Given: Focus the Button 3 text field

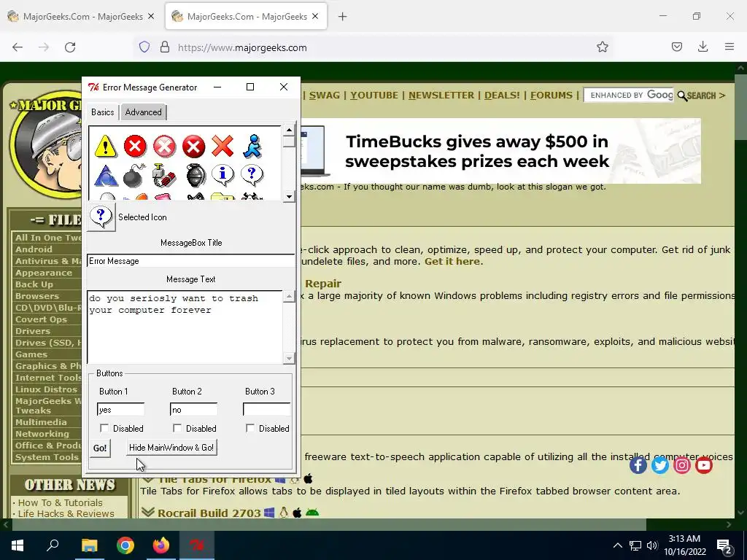Looking at the screenshot, I should coord(266,410).
